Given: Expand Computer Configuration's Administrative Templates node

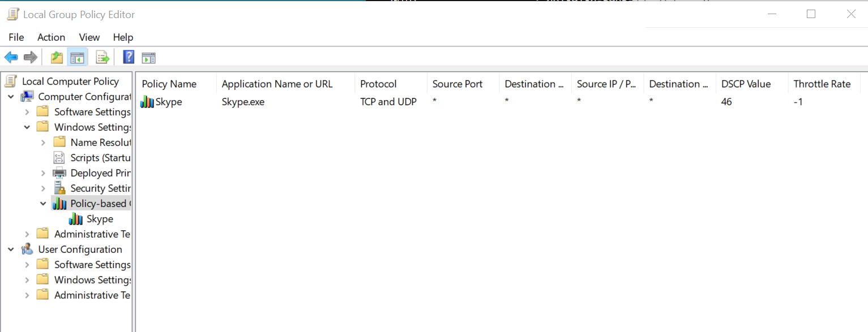Looking at the screenshot, I should [x=27, y=234].
